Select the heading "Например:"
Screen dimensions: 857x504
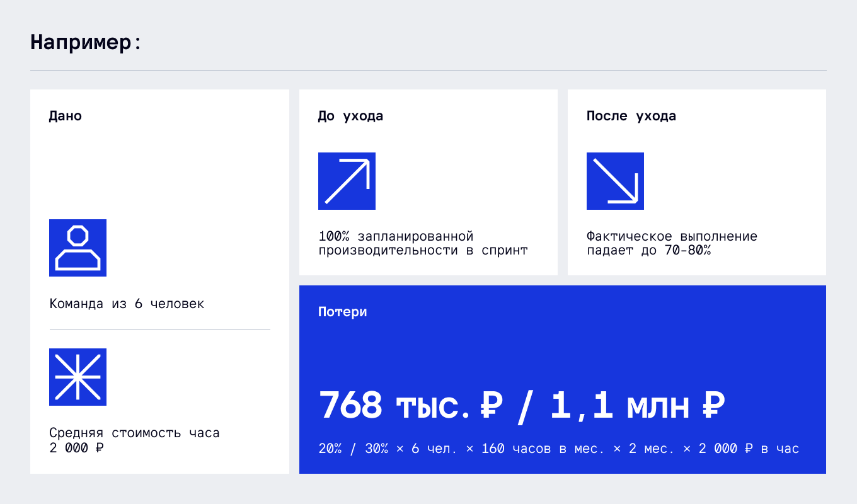[x=85, y=42]
